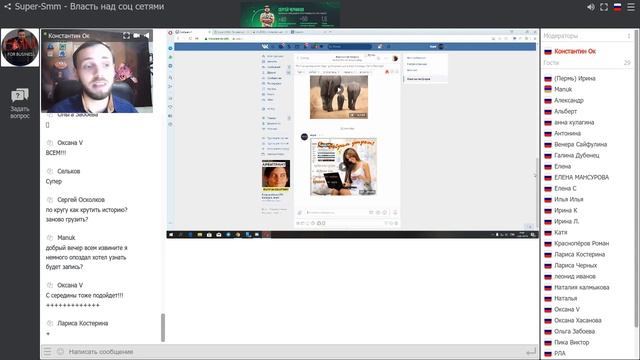The image size is (640, 360).
Task: Select guest Manuk in the list
Action: [563, 89]
